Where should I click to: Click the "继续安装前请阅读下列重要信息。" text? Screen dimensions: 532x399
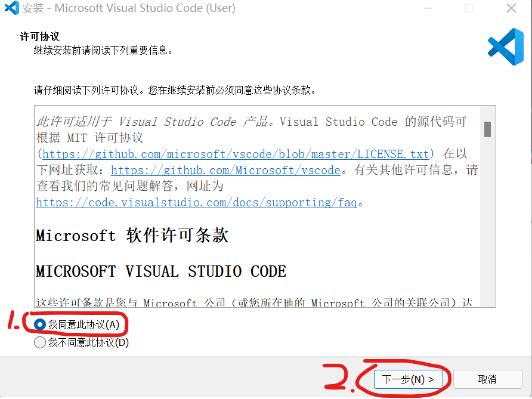(x=103, y=51)
